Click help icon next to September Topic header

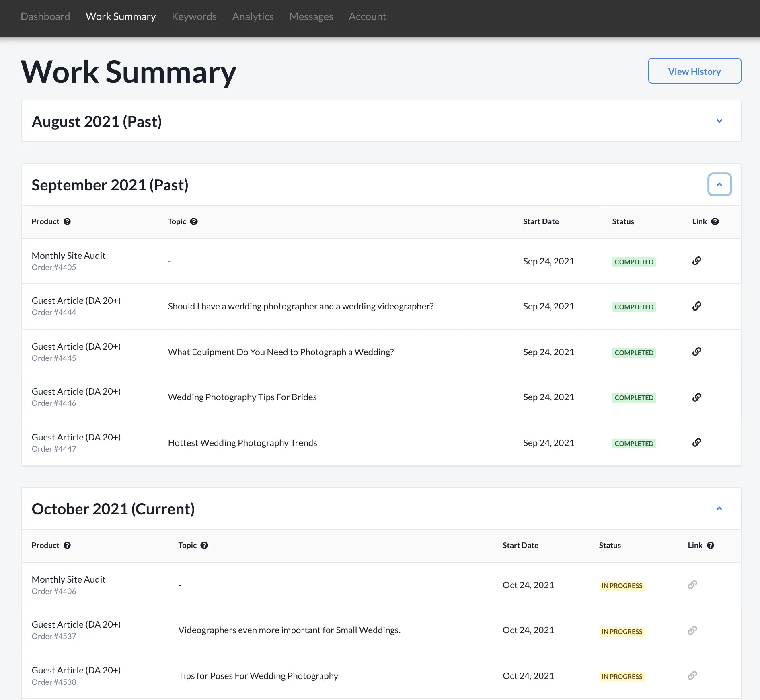click(x=194, y=222)
